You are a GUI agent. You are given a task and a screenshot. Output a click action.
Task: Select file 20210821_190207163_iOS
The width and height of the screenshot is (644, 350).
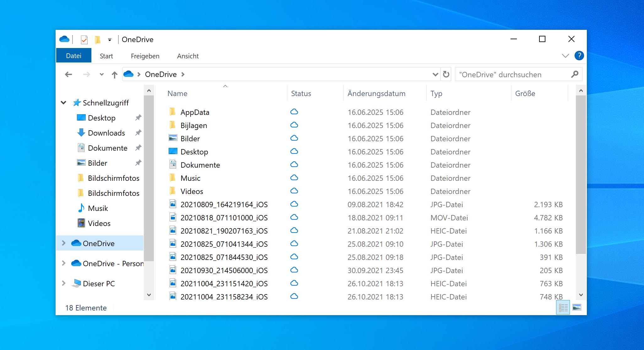[x=224, y=231]
